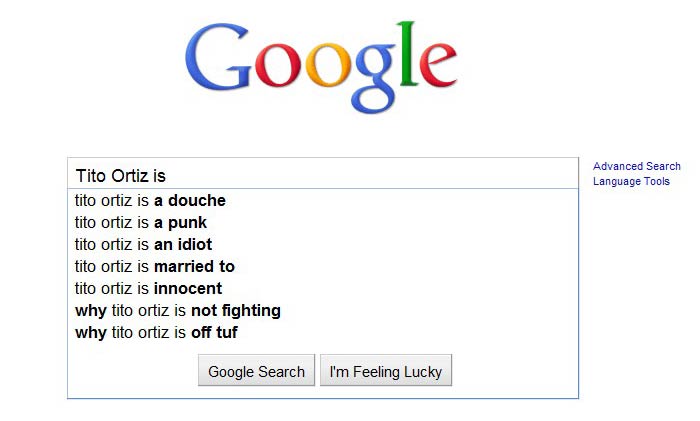This screenshot has width=700, height=421.
Task: Open the Advanced Search link
Action: tap(637, 166)
